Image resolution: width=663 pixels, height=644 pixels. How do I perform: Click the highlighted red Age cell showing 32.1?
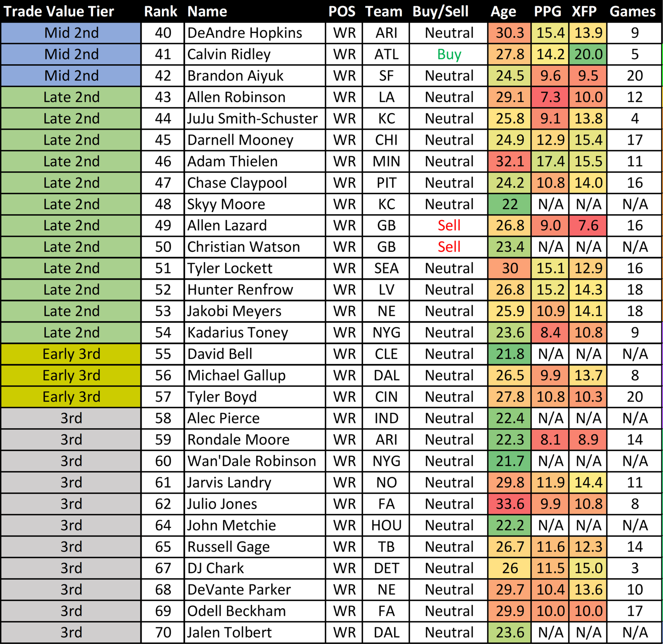506,161
